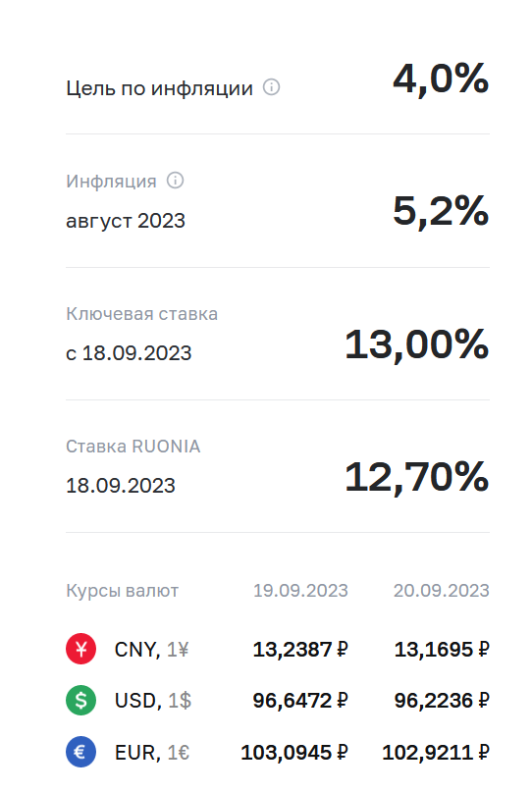532x792 pixels.
Task: Click the 5,2% inflation value
Action: click(x=441, y=211)
